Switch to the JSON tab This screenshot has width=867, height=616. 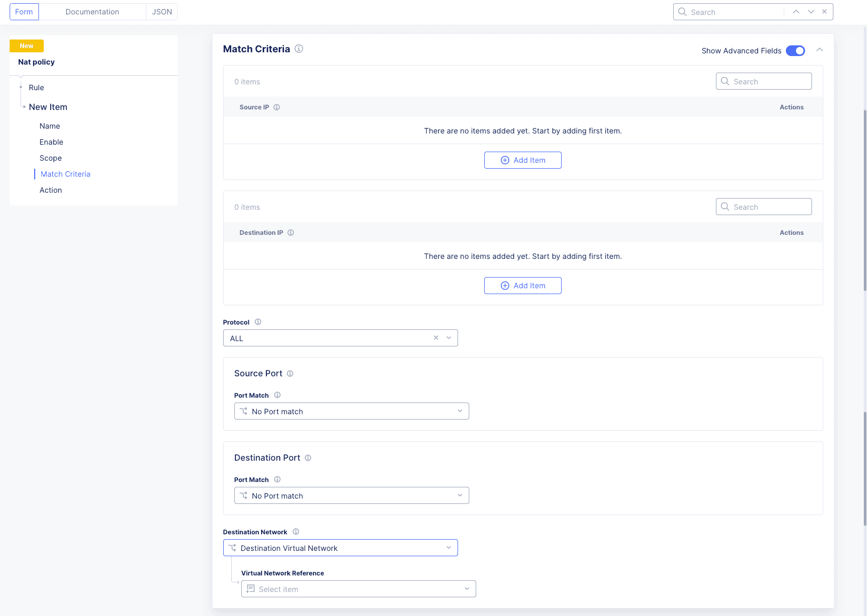[x=162, y=12]
